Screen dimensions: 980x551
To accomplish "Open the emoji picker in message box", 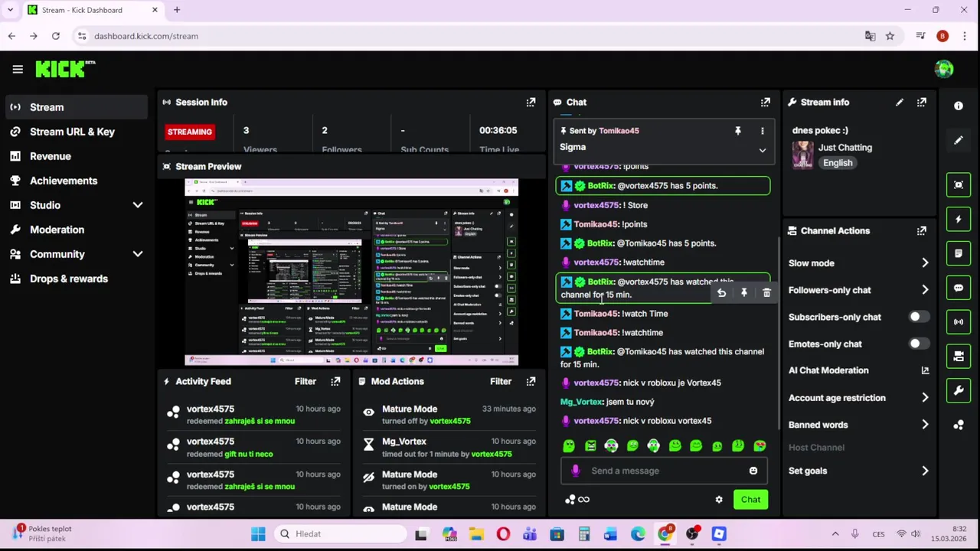I will point(753,471).
